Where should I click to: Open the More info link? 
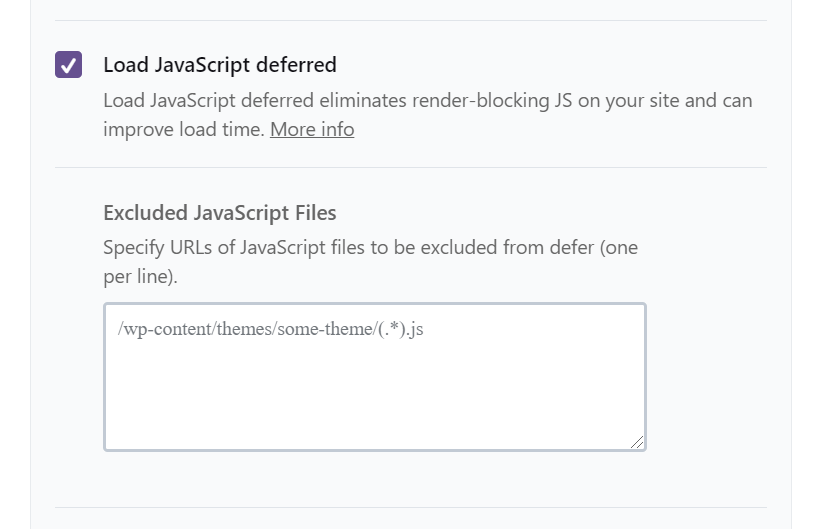click(311, 129)
